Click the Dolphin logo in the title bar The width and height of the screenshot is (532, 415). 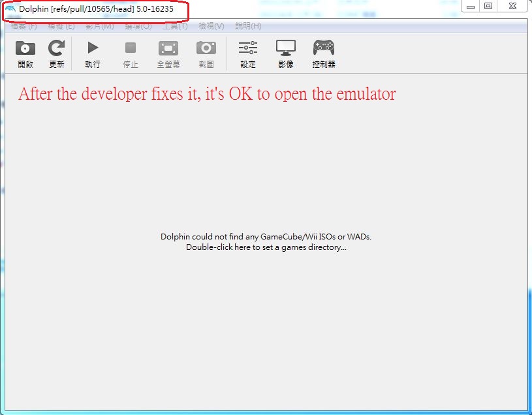[x=10, y=9]
